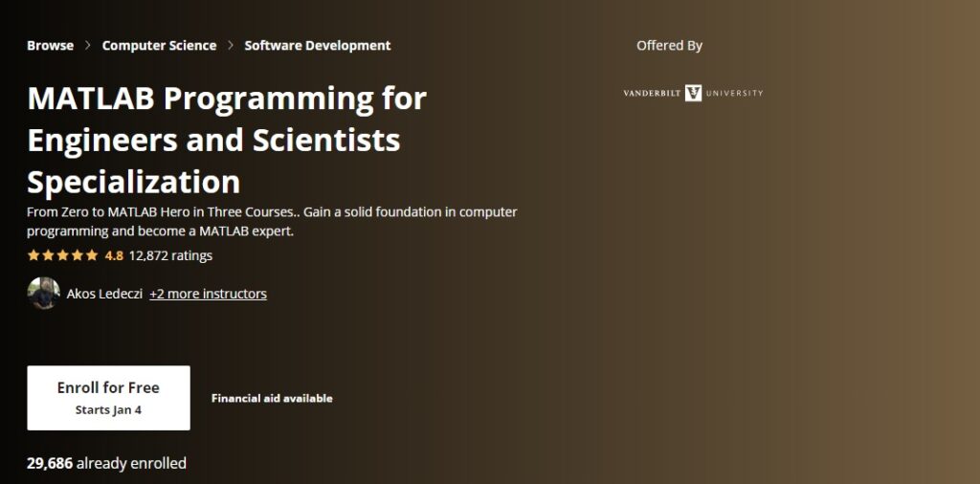Navigate to Software Development breadcrumb
The width and height of the screenshot is (980, 484).
pos(318,46)
